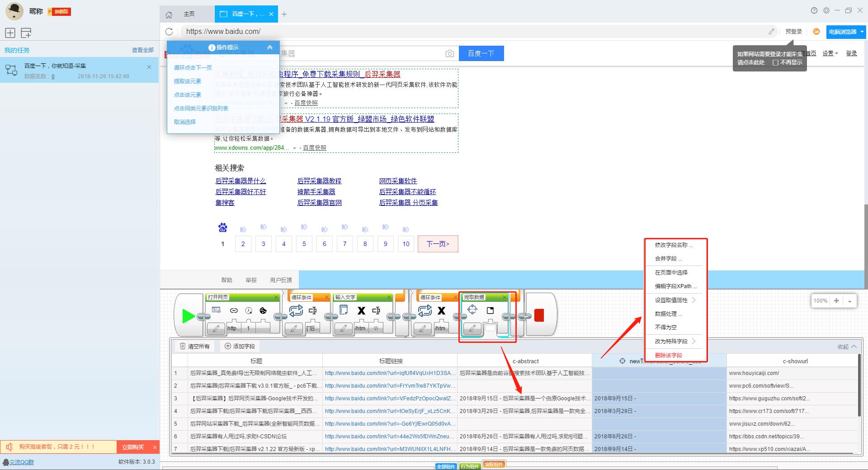Click the crosshair target icon in 提取数据 block
Screen dimensions: 868x470
(472, 309)
